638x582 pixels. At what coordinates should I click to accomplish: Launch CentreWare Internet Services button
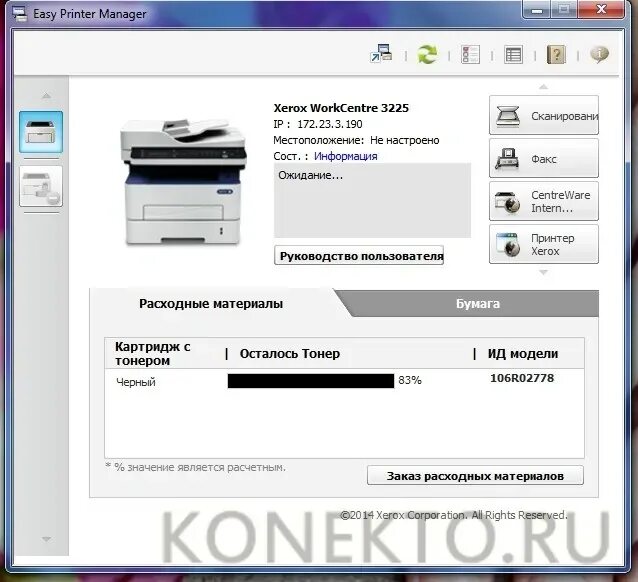pos(544,201)
